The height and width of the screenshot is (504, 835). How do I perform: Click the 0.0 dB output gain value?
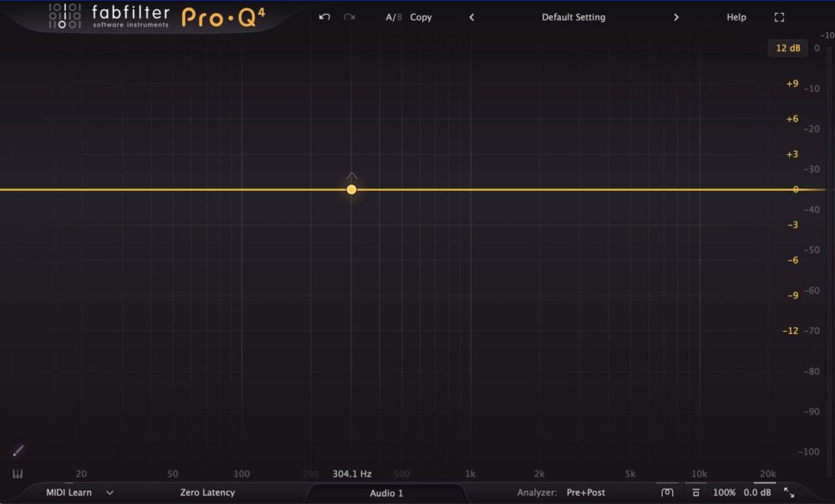tap(758, 493)
